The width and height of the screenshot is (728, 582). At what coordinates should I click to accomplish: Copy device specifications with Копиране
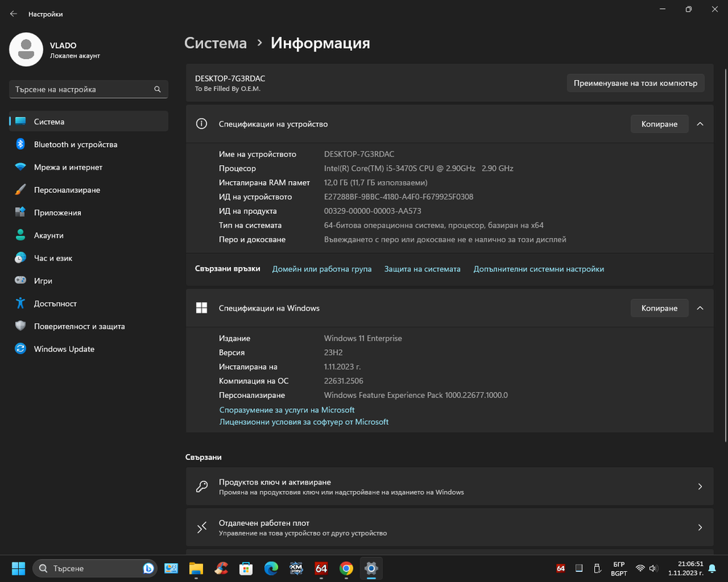(x=660, y=124)
